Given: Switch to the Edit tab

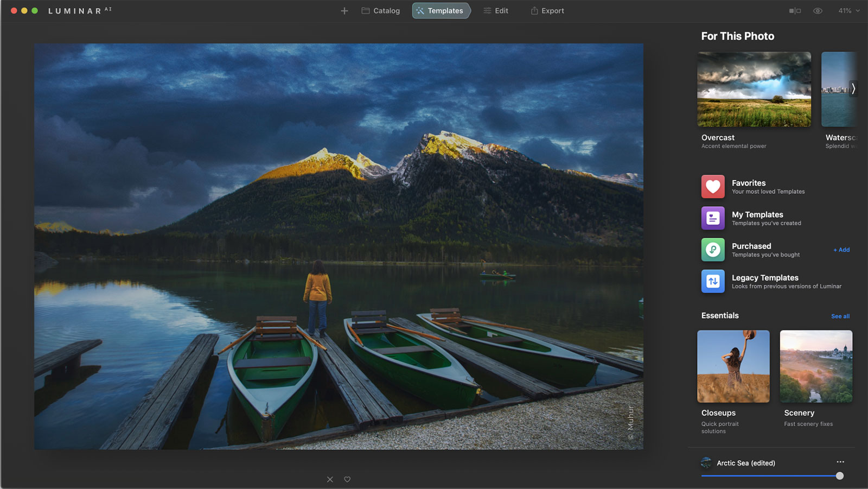Looking at the screenshot, I should point(496,11).
